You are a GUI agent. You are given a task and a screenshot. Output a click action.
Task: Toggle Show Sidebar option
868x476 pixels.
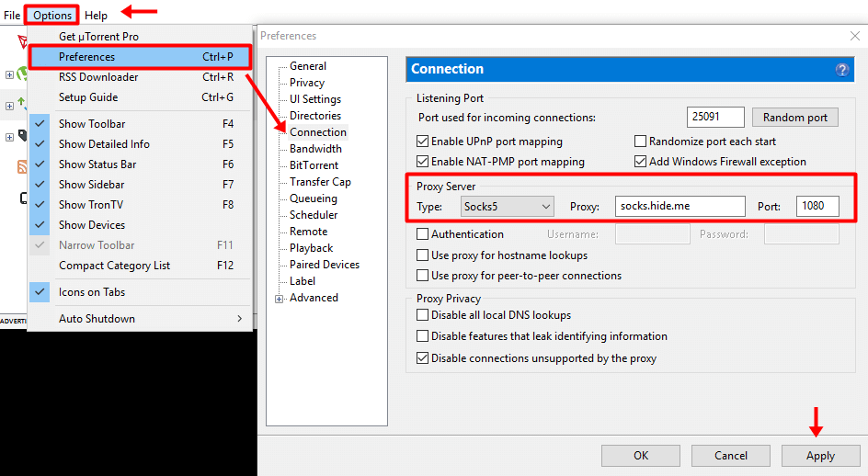tap(140, 185)
